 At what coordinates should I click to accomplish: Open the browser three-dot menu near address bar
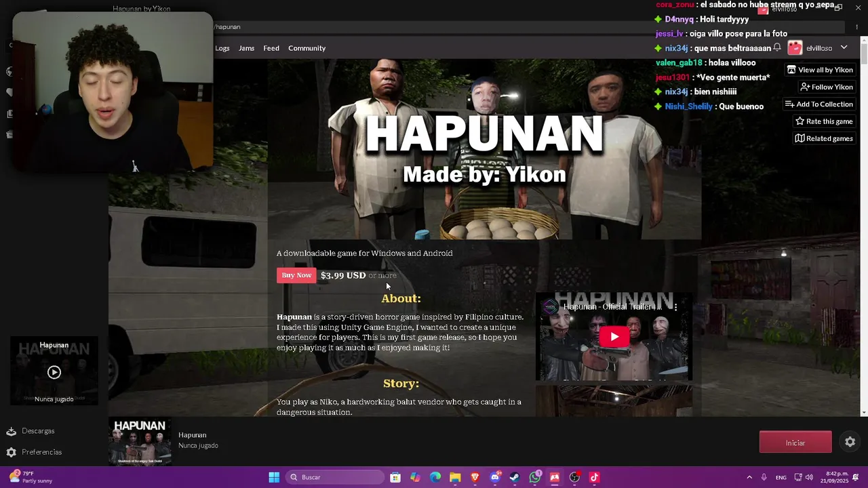[857, 27]
